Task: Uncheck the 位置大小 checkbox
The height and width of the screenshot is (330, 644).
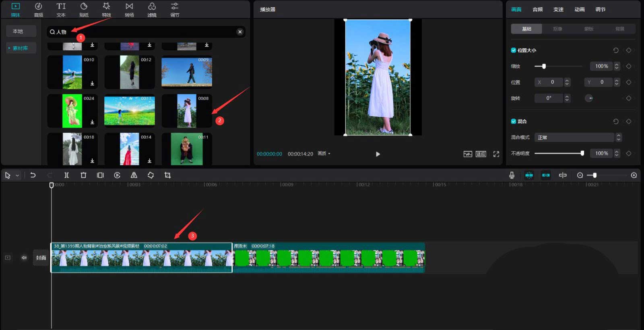Action: coord(514,50)
